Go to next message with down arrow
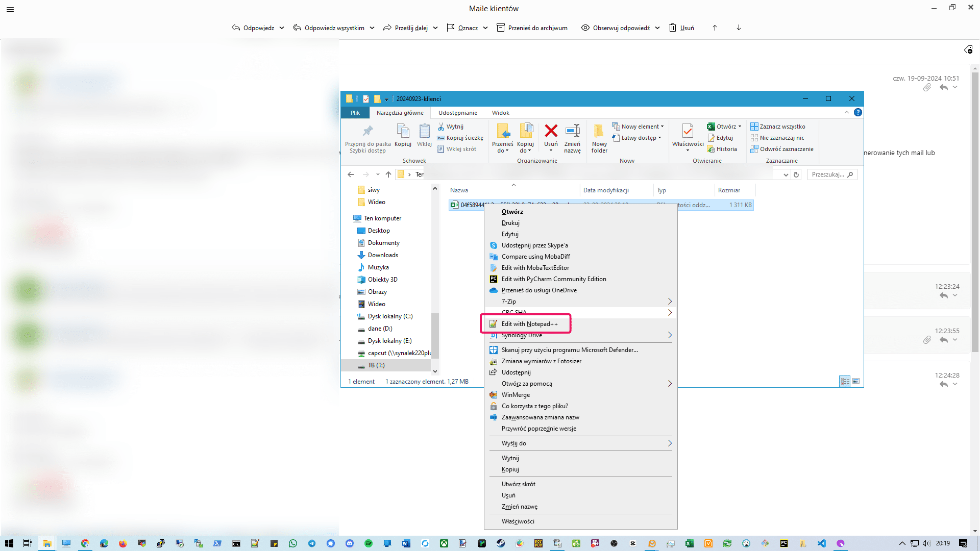 click(x=739, y=28)
